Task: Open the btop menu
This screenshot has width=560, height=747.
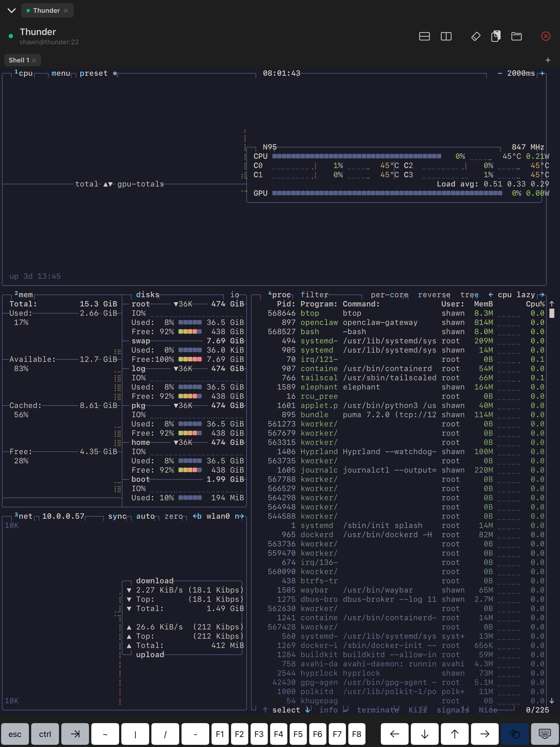Action: (x=61, y=73)
